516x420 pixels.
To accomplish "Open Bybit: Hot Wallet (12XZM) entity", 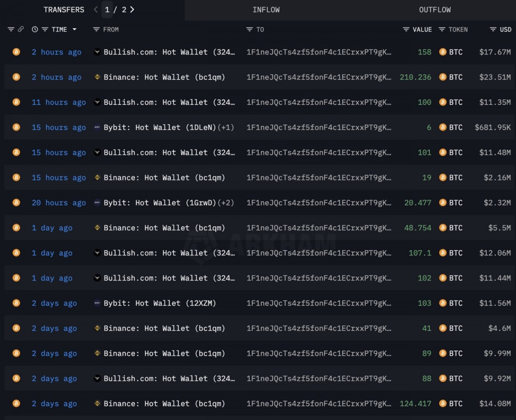I will point(160,303).
